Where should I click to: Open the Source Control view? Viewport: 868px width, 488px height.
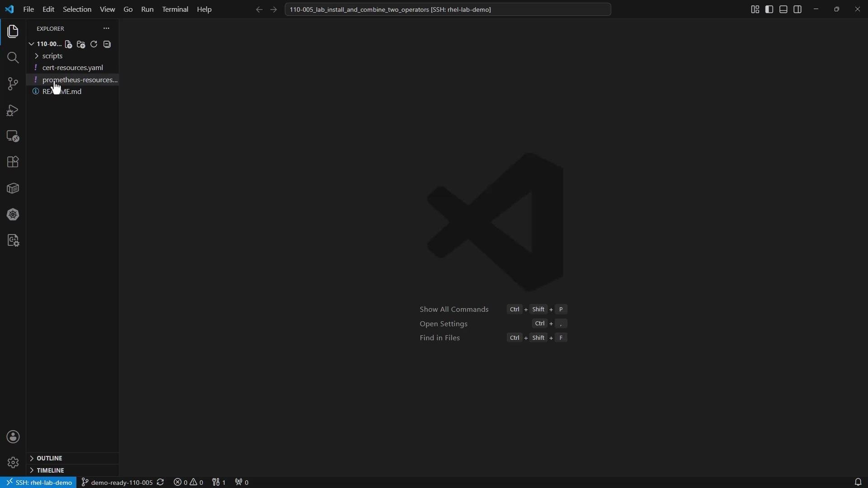click(13, 84)
